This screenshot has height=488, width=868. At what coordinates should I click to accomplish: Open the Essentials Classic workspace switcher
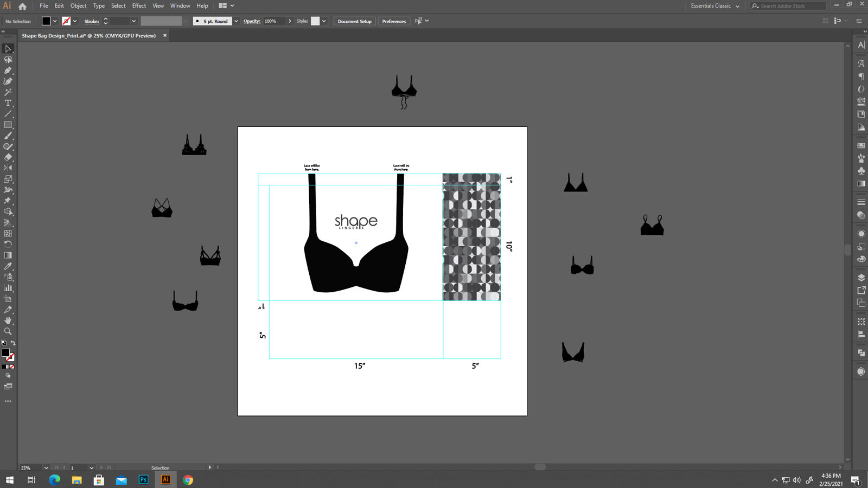[714, 6]
